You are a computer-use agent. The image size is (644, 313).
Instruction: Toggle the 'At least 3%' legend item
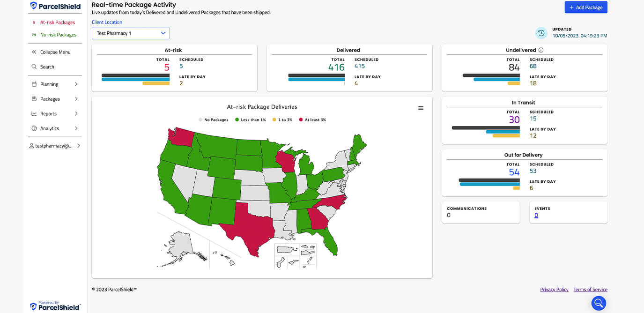312,120
